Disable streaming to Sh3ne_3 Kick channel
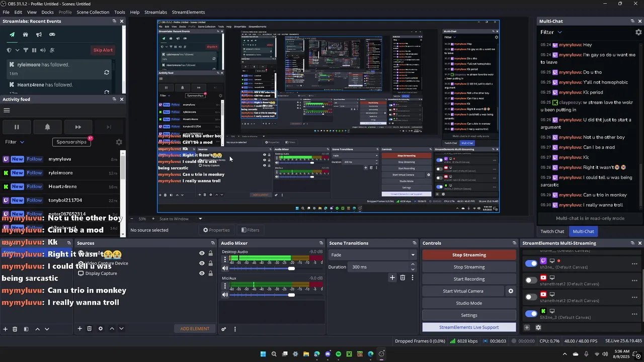Image resolution: width=644 pixels, height=362 pixels. tap(531, 314)
